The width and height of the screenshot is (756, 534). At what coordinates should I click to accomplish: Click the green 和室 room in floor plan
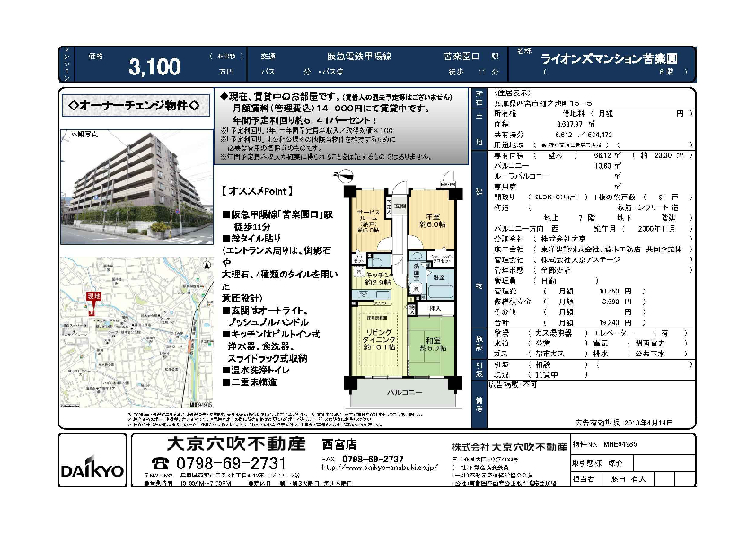pyautogui.click(x=430, y=347)
